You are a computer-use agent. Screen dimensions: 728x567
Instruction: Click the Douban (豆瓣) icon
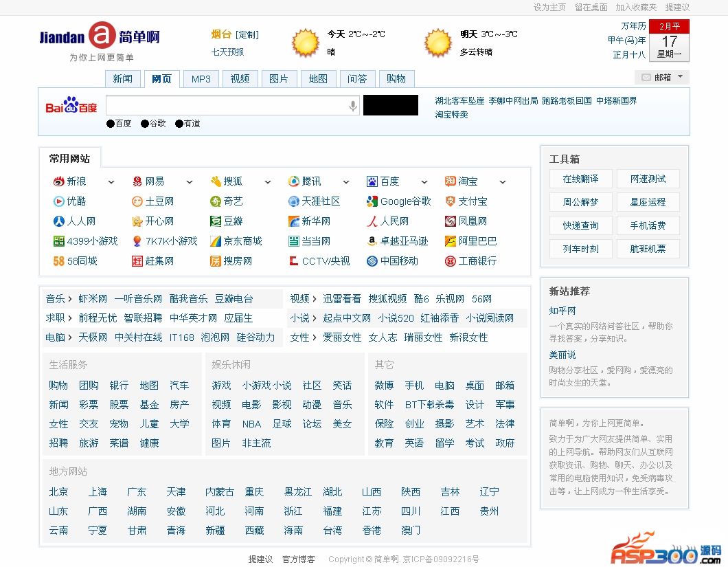coord(216,221)
